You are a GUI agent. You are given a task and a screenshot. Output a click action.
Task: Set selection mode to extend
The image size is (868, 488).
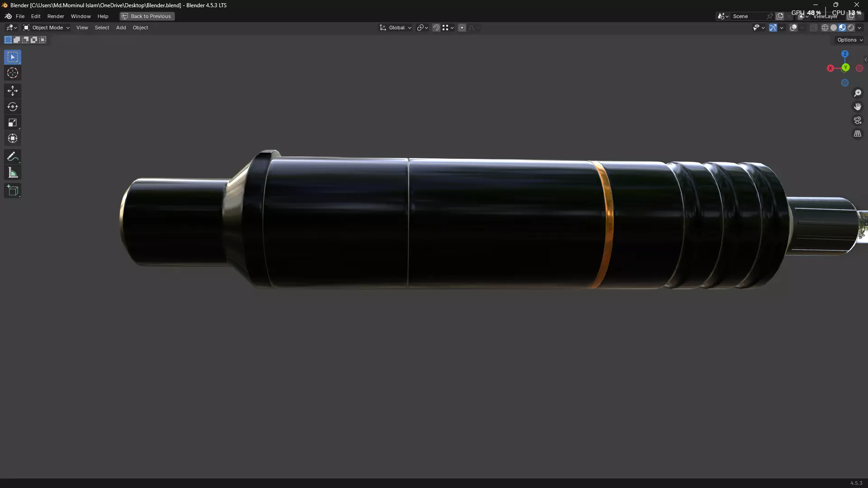coord(17,40)
